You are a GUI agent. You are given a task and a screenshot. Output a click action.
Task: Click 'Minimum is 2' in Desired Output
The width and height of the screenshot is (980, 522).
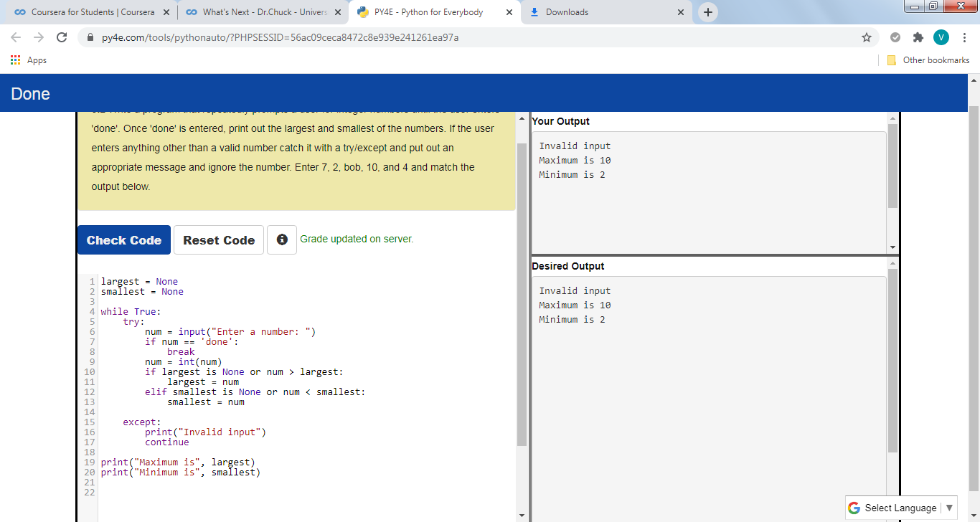573,319
